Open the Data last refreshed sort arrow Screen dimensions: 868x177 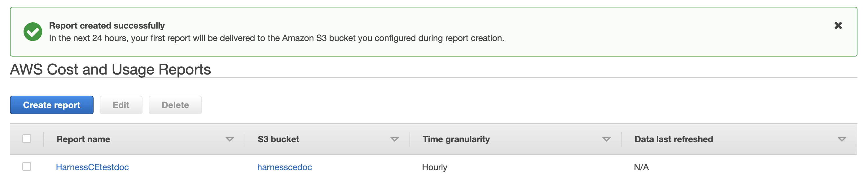[x=842, y=139]
